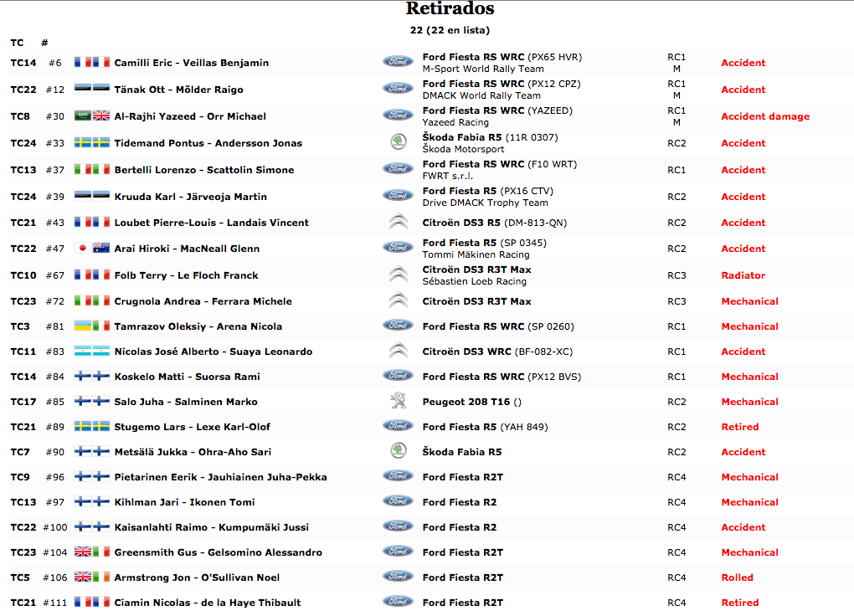Screen dimensions: 854x616
Task: Click the Citroën logo in Loubet Pierre-Louis row
Action: point(399,222)
